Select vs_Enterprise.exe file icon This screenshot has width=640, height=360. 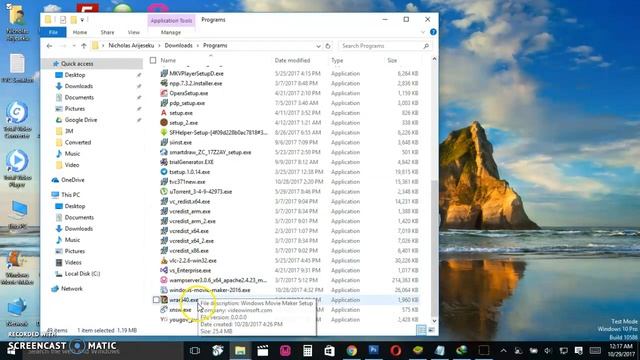164,270
